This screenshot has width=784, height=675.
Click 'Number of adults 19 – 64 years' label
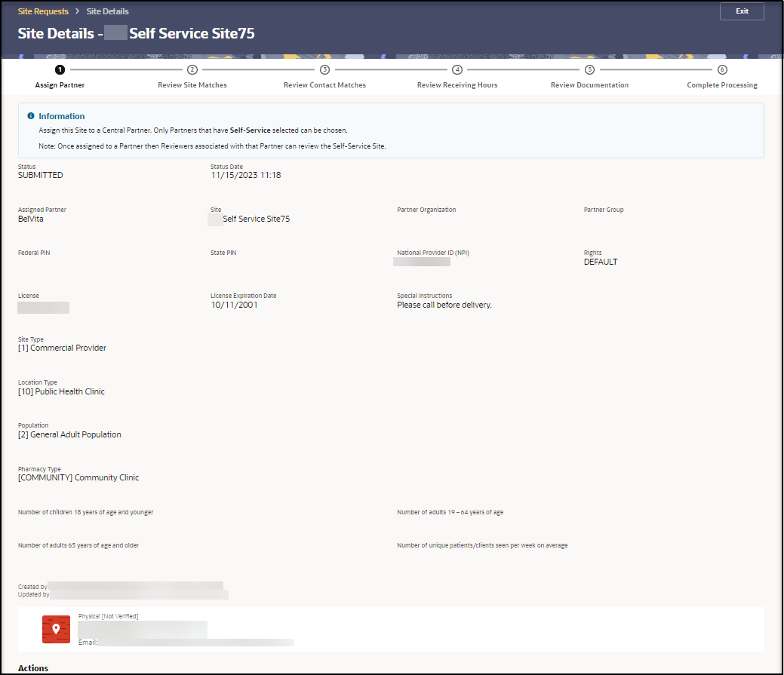click(450, 512)
